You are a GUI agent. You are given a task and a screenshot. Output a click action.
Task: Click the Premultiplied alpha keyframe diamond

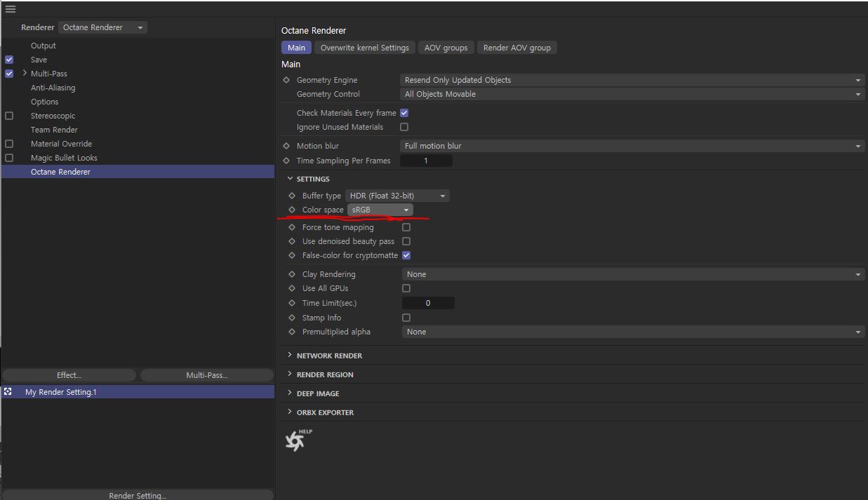[292, 332]
